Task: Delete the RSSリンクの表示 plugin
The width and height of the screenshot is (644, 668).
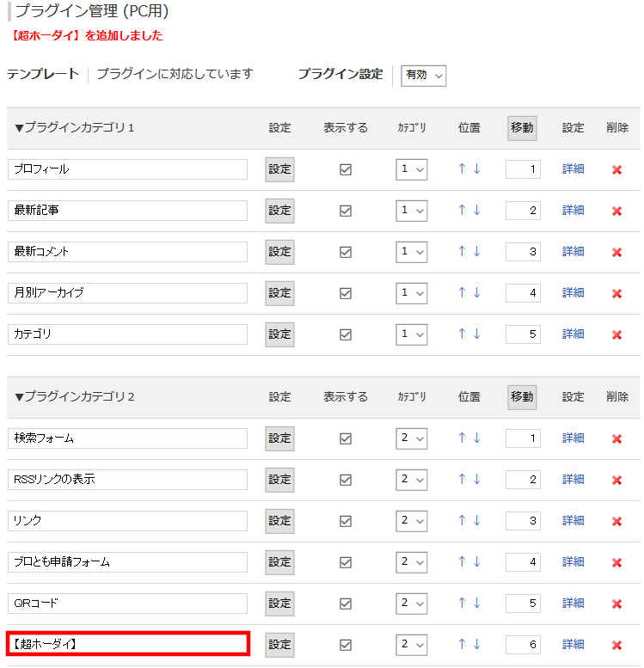Action: (616, 481)
